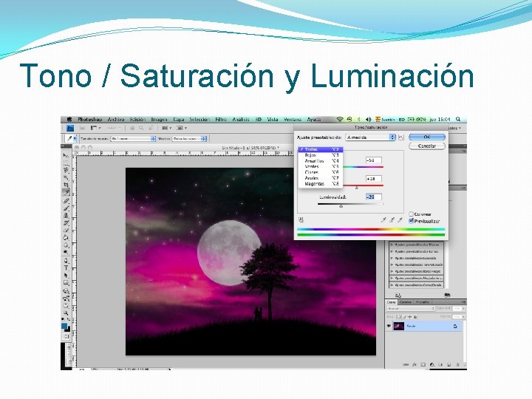Click the hue value field showing -58
This screenshot has width=532, height=399.
374,160
